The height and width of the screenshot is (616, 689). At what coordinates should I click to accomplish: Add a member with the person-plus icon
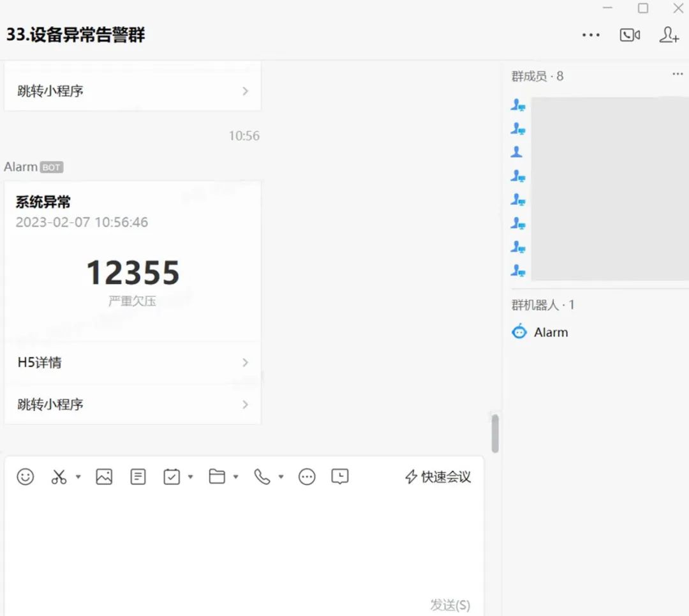(x=669, y=36)
